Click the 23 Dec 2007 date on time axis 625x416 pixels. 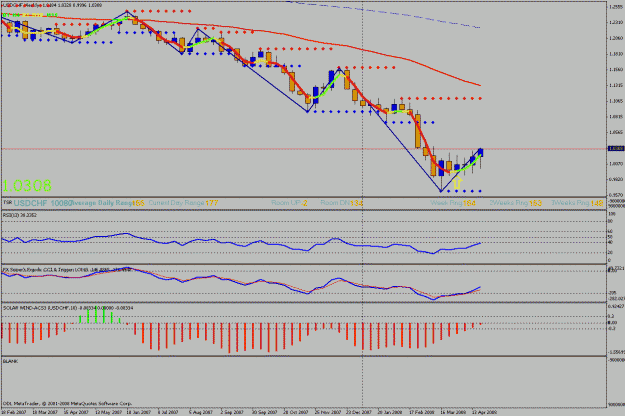tap(358, 412)
